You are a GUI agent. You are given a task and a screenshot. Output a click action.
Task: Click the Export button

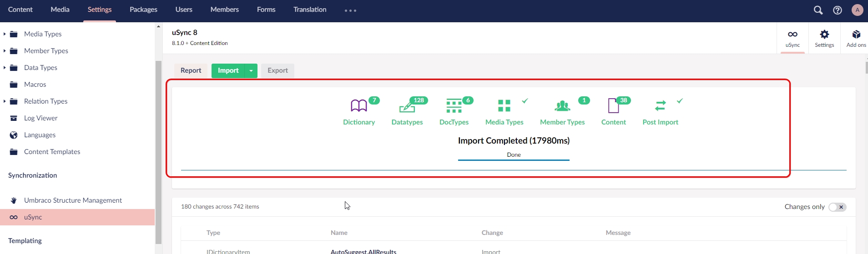(x=278, y=71)
